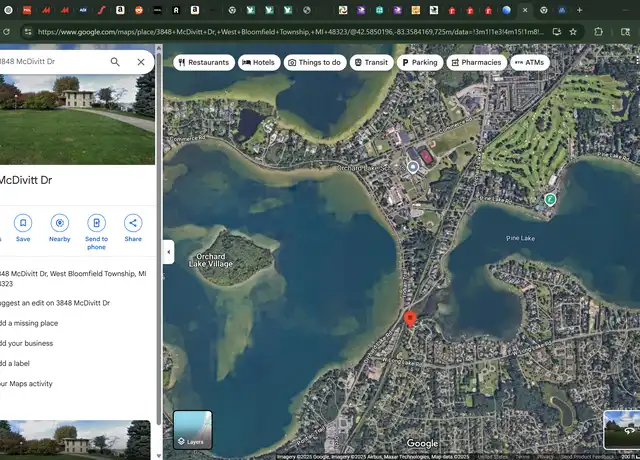Click the install app icon in the address bar

(x=556, y=31)
